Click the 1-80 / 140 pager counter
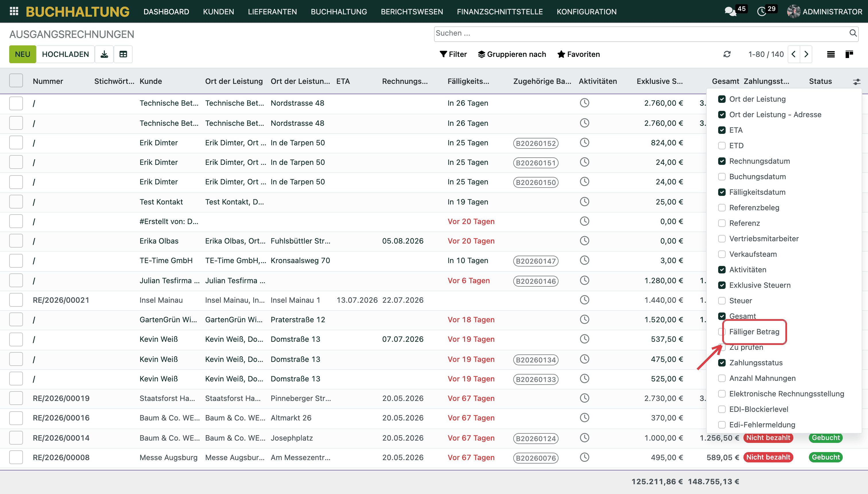The height and width of the screenshot is (494, 868). (766, 54)
